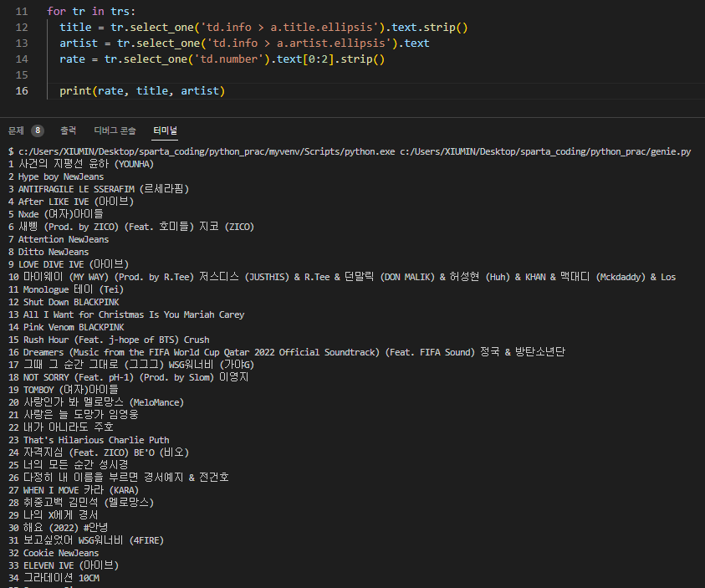Click output row '10 마이웨이 (MY WAY)'
This screenshot has height=588, width=705.
(342, 277)
